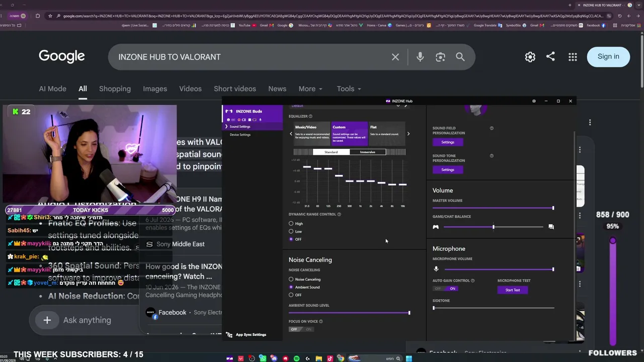
Task: Select the Music/Video equalizer preset
Action: pyautogui.click(x=312, y=134)
